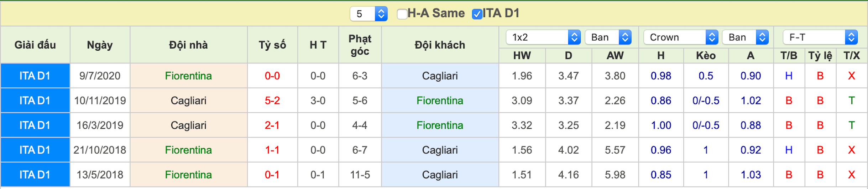This screenshot has height=189, width=868.
Task: Select ITA D1 league cell for 13/5/2018
Action: [35, 175]
